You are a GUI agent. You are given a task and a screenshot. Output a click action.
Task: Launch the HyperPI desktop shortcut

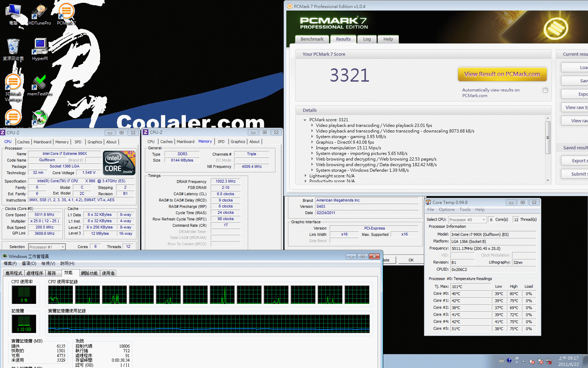40,49
